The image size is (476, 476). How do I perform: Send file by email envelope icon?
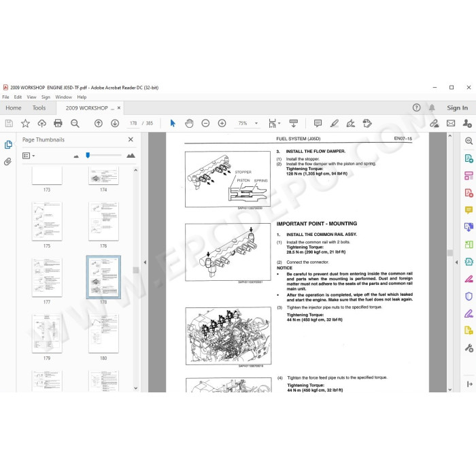point(451,123)
